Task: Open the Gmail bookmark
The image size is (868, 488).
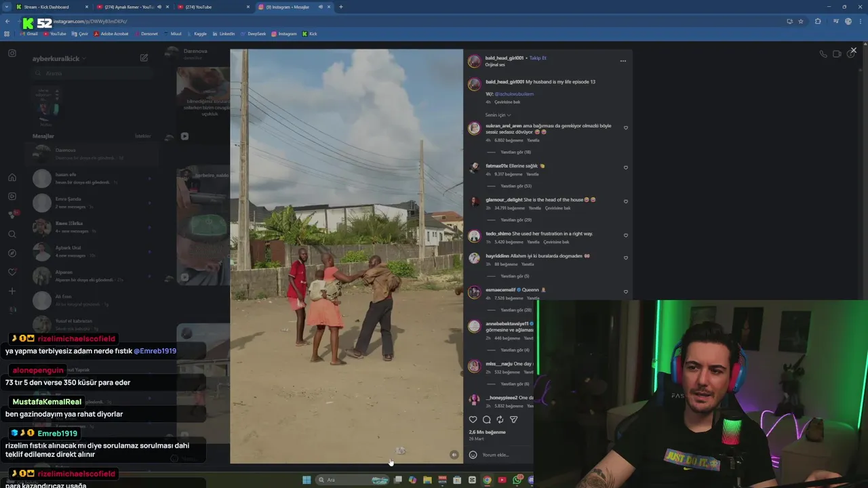Action: tap(28, 34)
